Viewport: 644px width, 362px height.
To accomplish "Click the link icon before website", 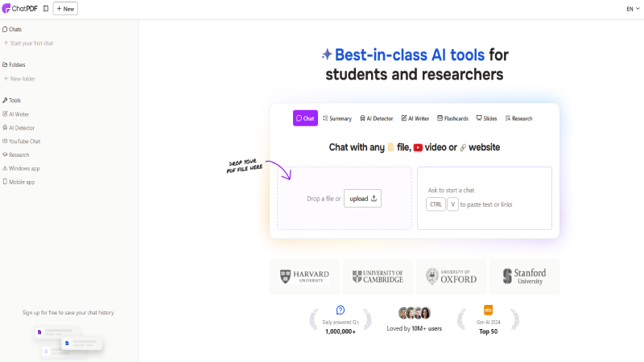I will click(x=463, y=147).
